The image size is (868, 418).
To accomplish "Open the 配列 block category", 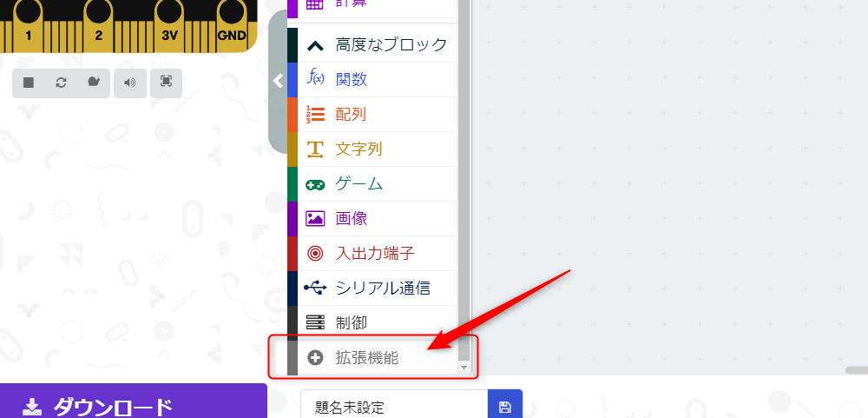I will (x=351, y=115).
